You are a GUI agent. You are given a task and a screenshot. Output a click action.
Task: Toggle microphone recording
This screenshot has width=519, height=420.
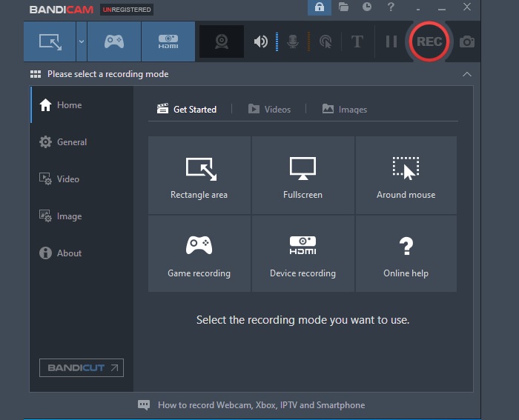tap(293, 41)
